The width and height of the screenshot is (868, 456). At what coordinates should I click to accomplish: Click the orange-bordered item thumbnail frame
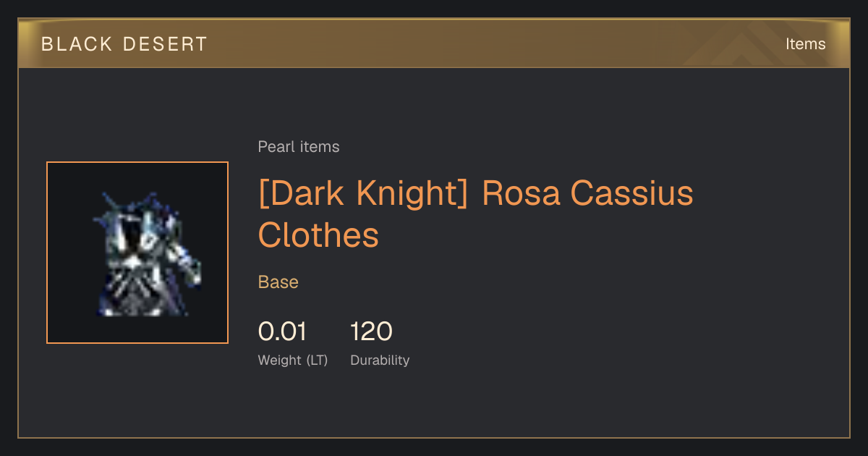(x=137, y=253)
